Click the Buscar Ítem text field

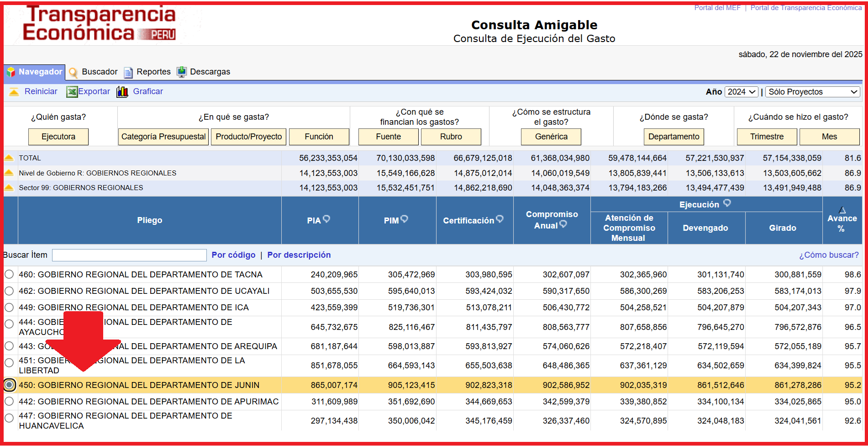click(129, 255)
